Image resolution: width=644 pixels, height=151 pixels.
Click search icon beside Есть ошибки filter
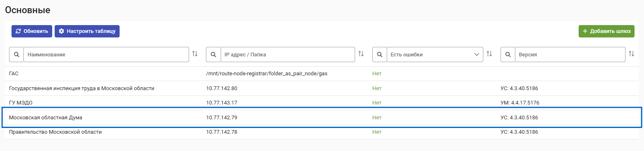coord(380,54)
